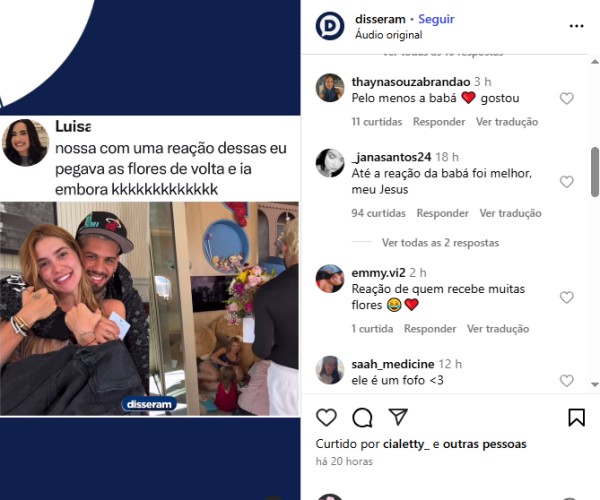The image size is (600, 500).
Task: Like emmy.vi2's comment about flowers
Action: (x=567, y=297)
